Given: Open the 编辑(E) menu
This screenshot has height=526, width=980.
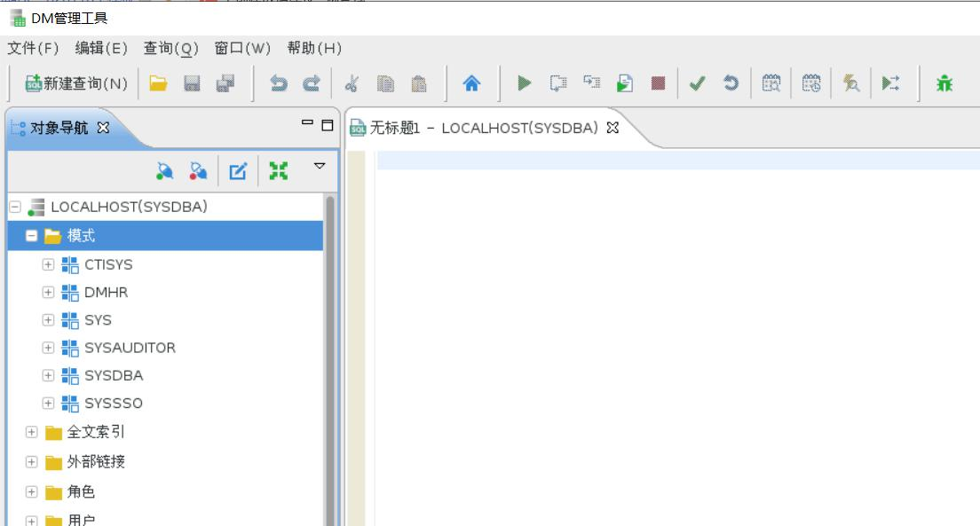Looking at the screenshot, I should [101, 48].
